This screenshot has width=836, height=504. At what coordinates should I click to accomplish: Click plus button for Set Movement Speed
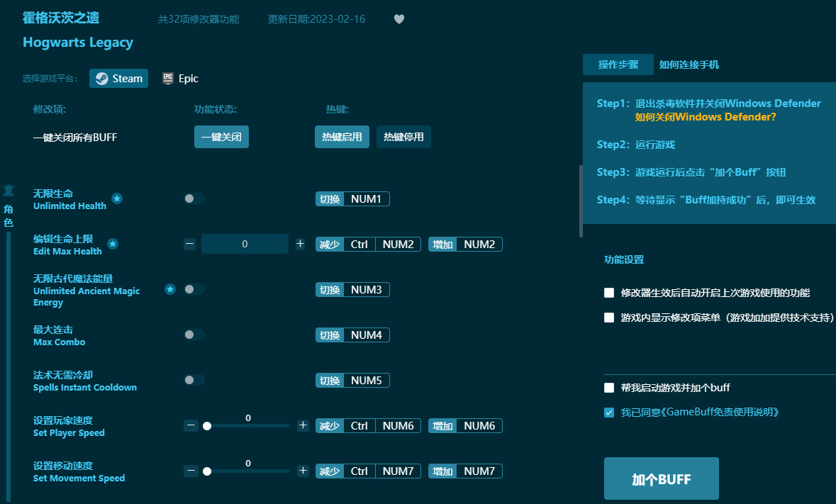(x=303, y=471)
